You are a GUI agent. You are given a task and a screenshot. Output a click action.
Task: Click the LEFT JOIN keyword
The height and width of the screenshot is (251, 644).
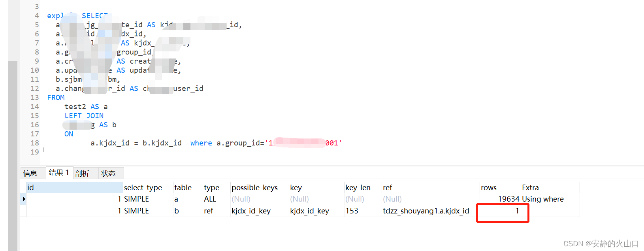coord(84,115)
